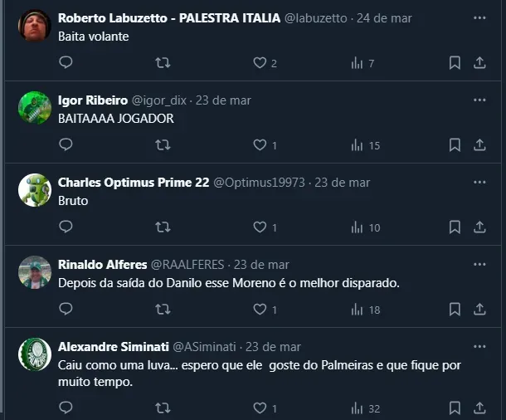506x420 pixels.
Task: Expand more options on Alexandre Siminati's tweet
Action: 479,346
